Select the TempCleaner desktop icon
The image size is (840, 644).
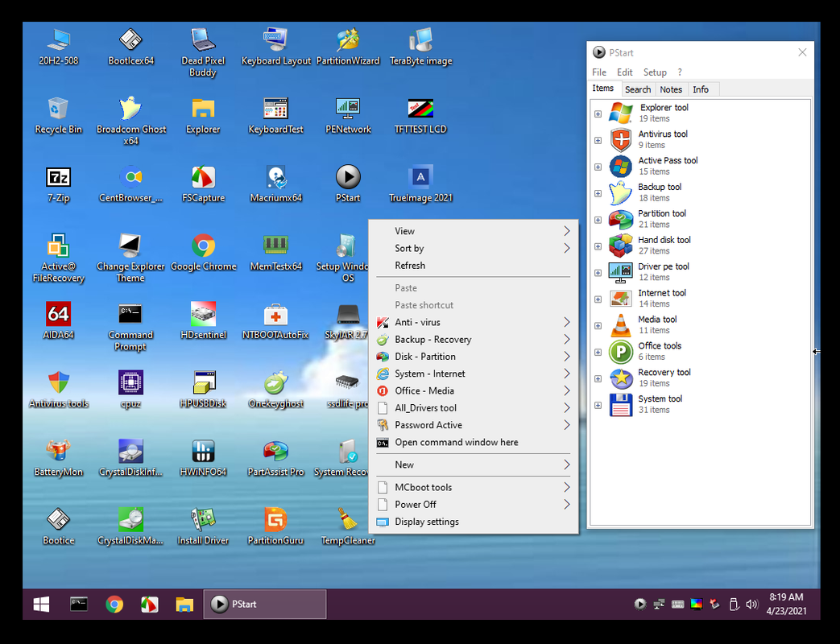[x=348, y=526]
